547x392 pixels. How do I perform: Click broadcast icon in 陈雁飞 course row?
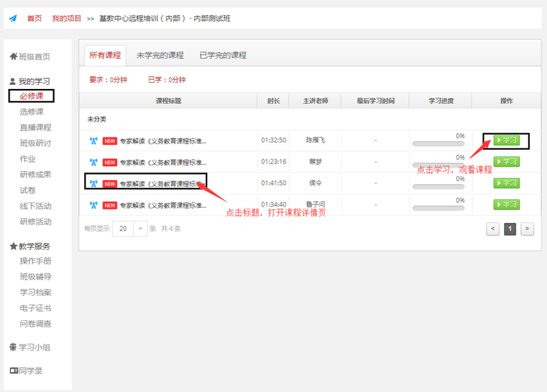[94, 141]
